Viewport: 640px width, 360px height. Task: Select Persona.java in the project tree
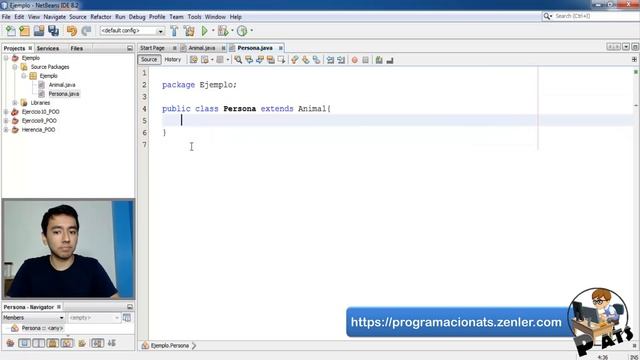pos(64,94)
